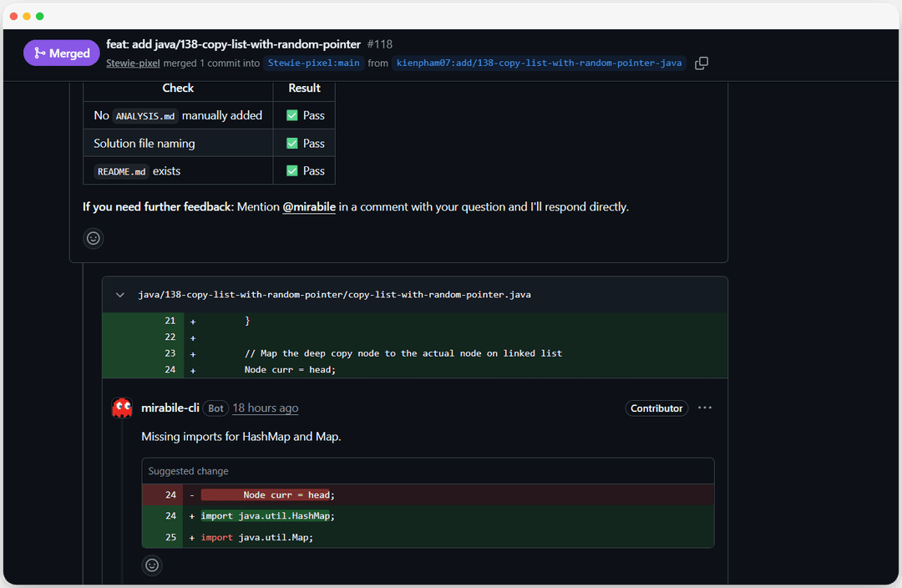Click the Pass checkmark for Solution file naming
902x588 pixels.
click(292, 144)
